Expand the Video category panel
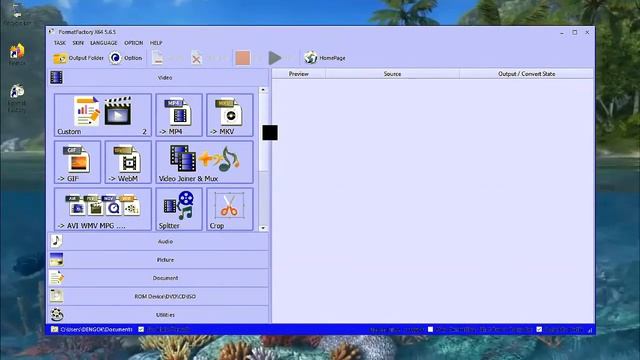 coord(158,77)
